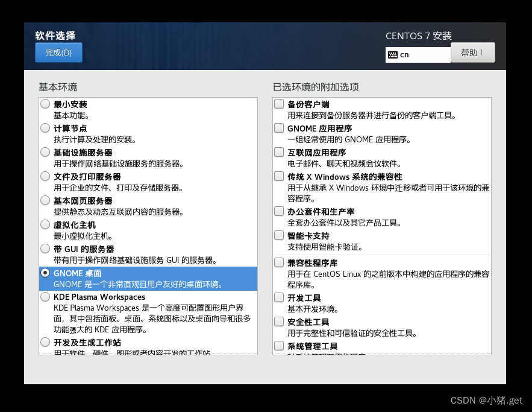The height and width of the screenshot is (412, 532).
Task: Click the text 执行计算及处理的安装。
Action: [x=95, y=139]
